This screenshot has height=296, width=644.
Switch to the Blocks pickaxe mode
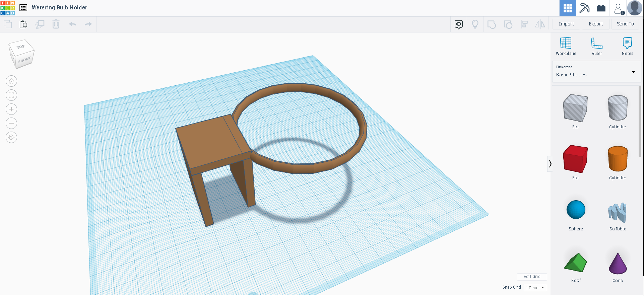[584, 8]
